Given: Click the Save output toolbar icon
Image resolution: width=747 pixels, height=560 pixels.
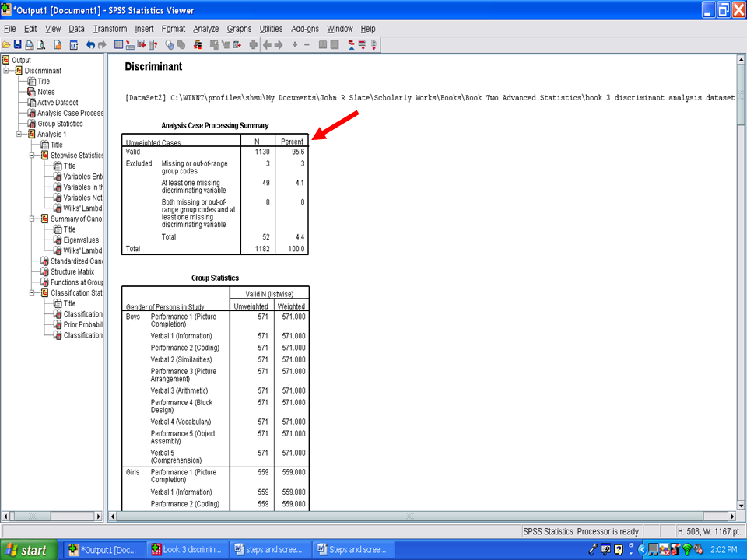Looking at the screenshot, I should pyautogui.click(x=18, y=45).
